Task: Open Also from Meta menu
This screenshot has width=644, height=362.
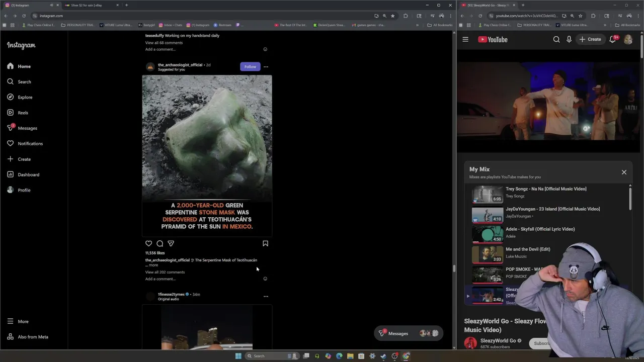Action: pyautogui.click(x=28, y=337)
